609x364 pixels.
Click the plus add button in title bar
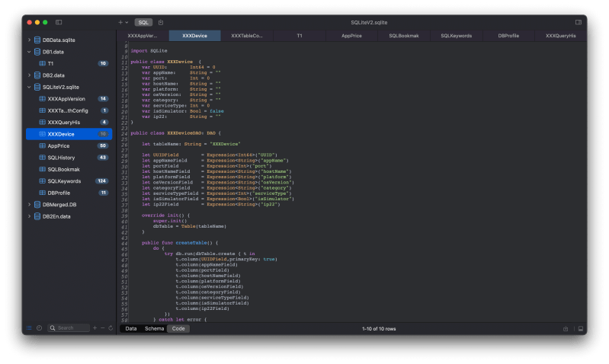(120, 22)
